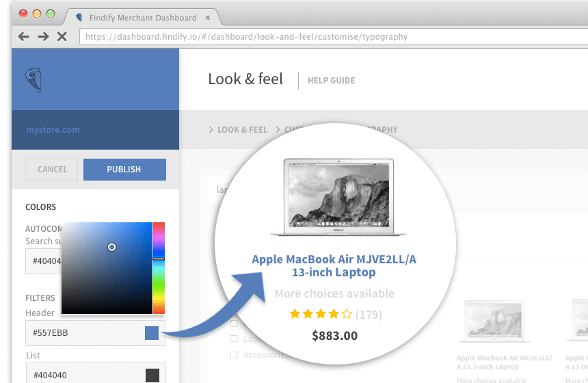Click the favicon on the Findify browser tab
This screenshot has height=383, width=588.
(x=79, y=17)
